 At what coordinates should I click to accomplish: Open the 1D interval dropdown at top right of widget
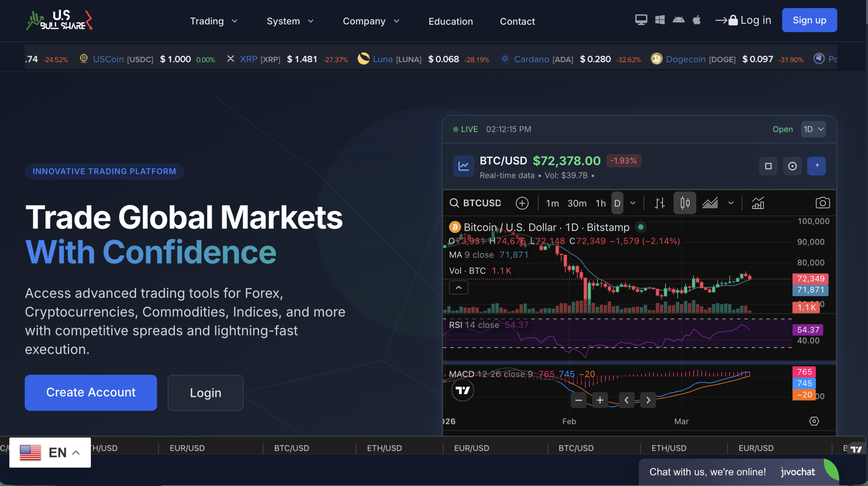point(813,129)
